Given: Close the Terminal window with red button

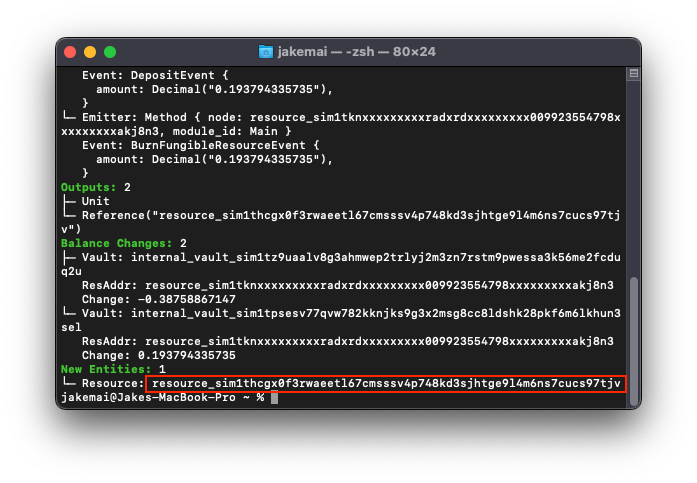Looking at the screenshot, I should point(70,52).
